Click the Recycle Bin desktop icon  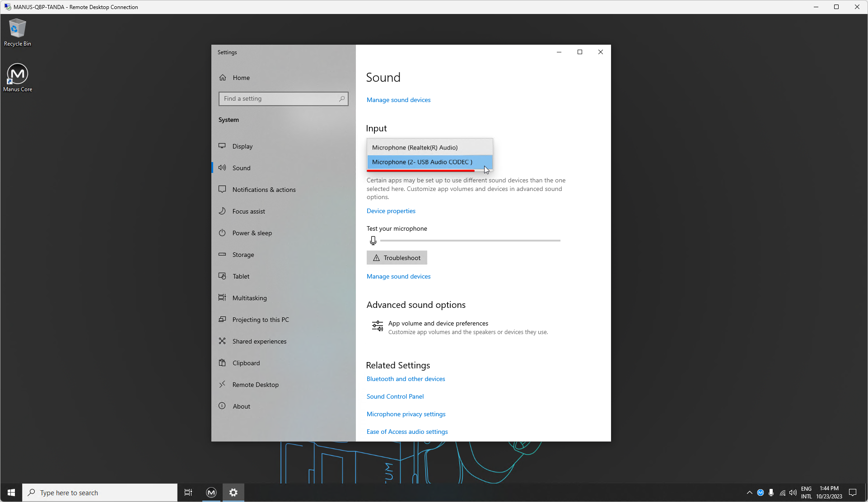pyautogui.click(x=18, y=29)
